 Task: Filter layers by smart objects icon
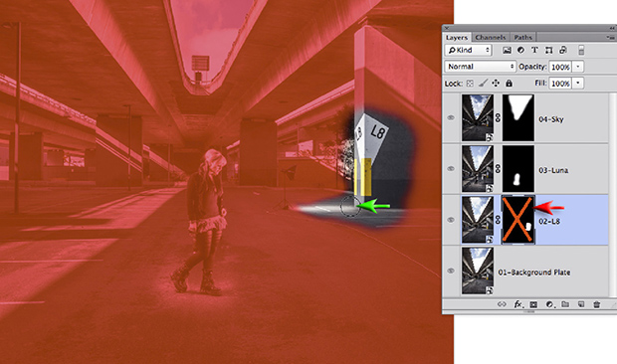[563, 50]
